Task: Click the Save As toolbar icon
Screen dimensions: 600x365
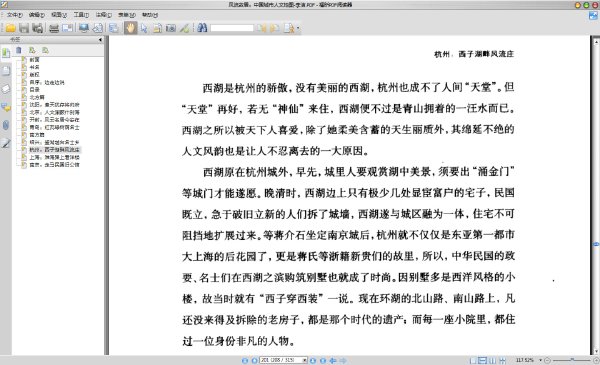Action: (x=38, y=28)
